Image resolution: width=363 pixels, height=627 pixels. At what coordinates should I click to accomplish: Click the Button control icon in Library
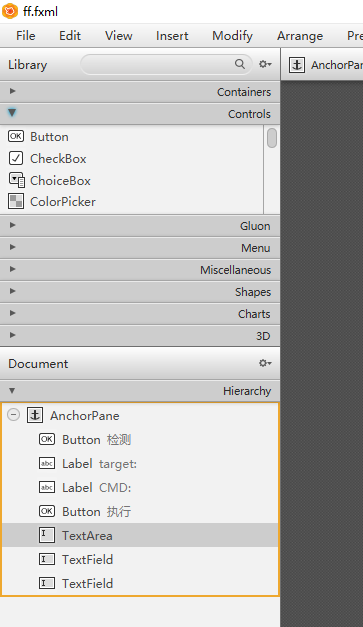pyautogui.click(x=16, y=136)
